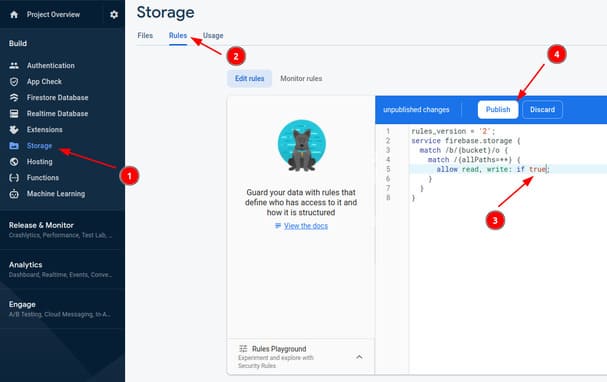Click the Machine Learning robot icon
The image size is (607, 382).
pos(14,194)
